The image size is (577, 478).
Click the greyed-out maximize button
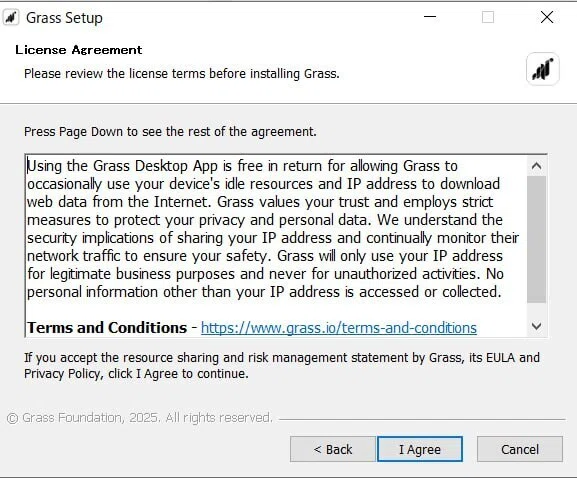tap(488, 17)
